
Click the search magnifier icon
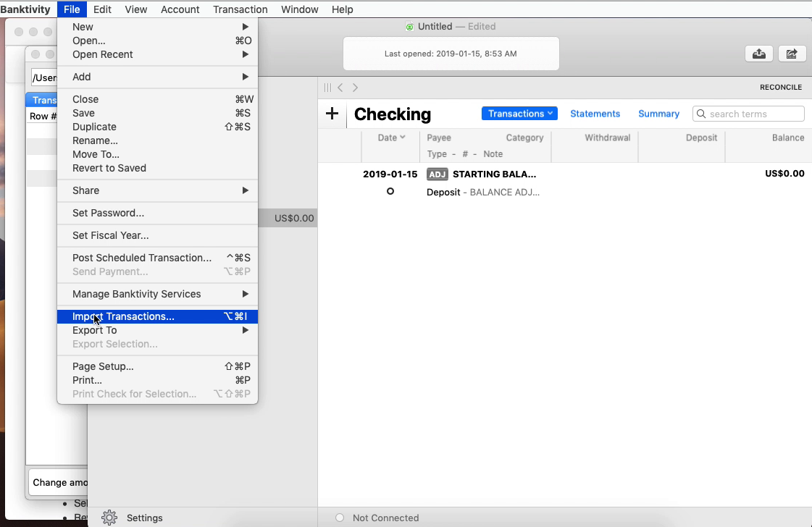click(701, 114)
